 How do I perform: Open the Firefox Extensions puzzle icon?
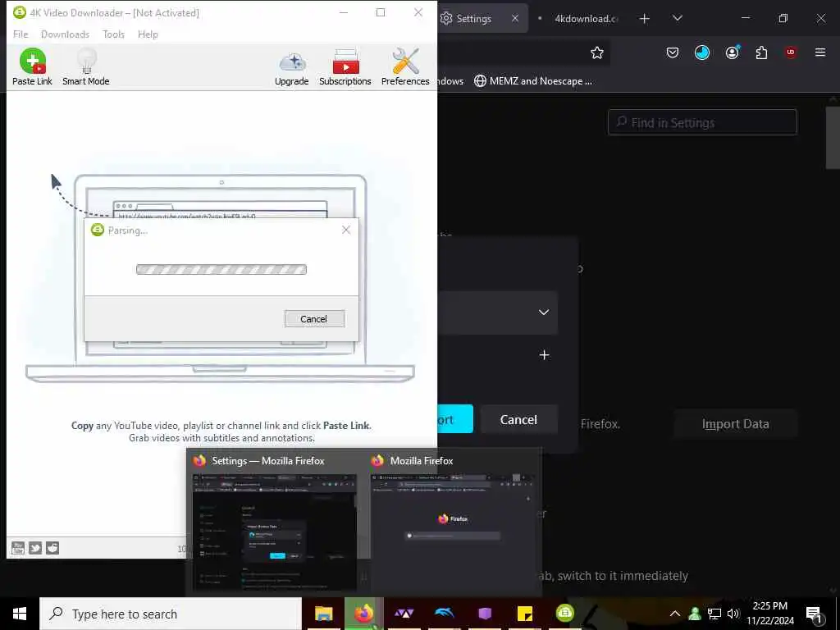click(761, 52)
